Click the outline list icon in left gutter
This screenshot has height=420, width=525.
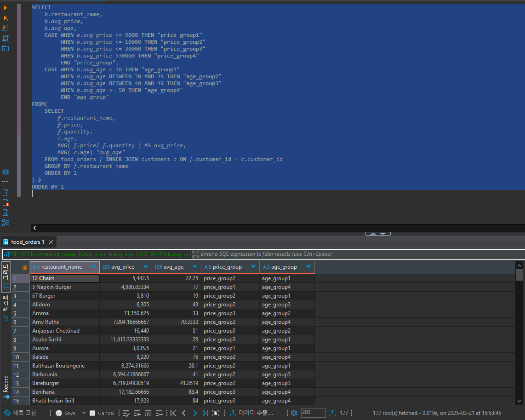click(x=6, y=223)
